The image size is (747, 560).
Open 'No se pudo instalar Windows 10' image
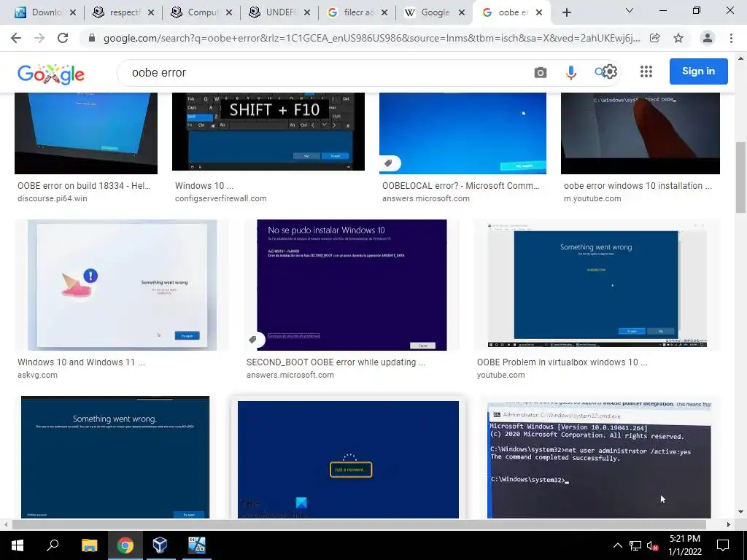pos(352,285)
